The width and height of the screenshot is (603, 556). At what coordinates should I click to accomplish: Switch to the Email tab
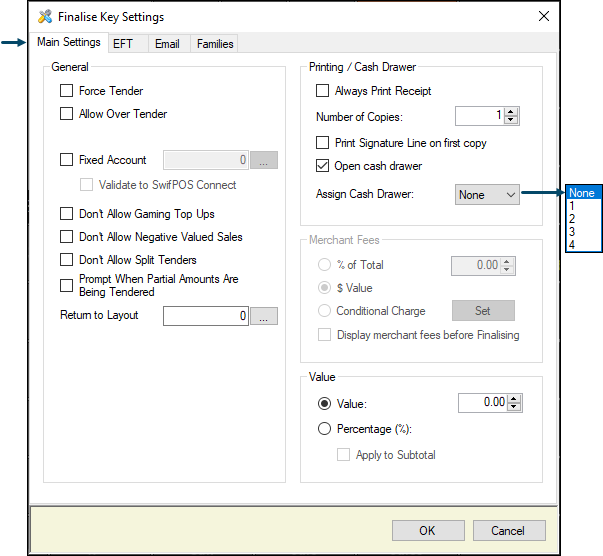167,44
